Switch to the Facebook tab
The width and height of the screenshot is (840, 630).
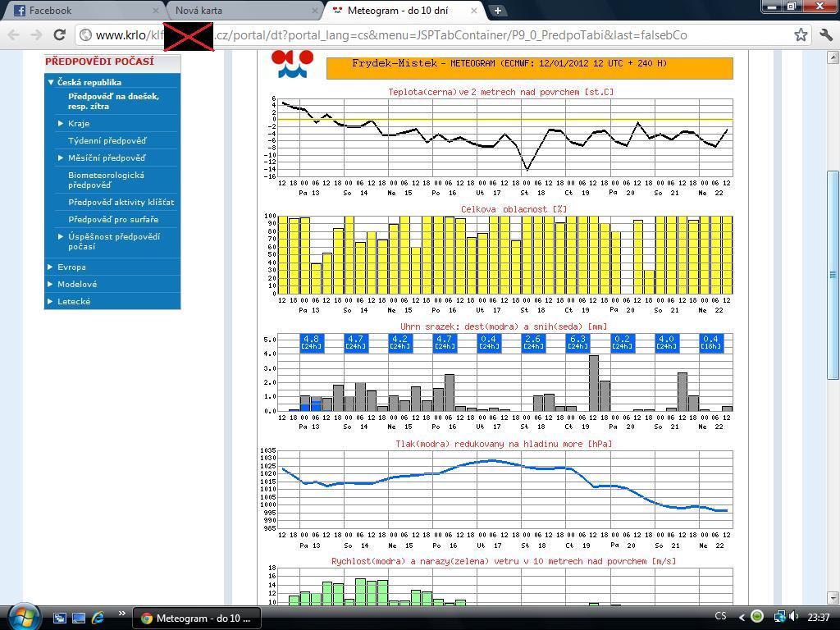(x=78, y=11)
